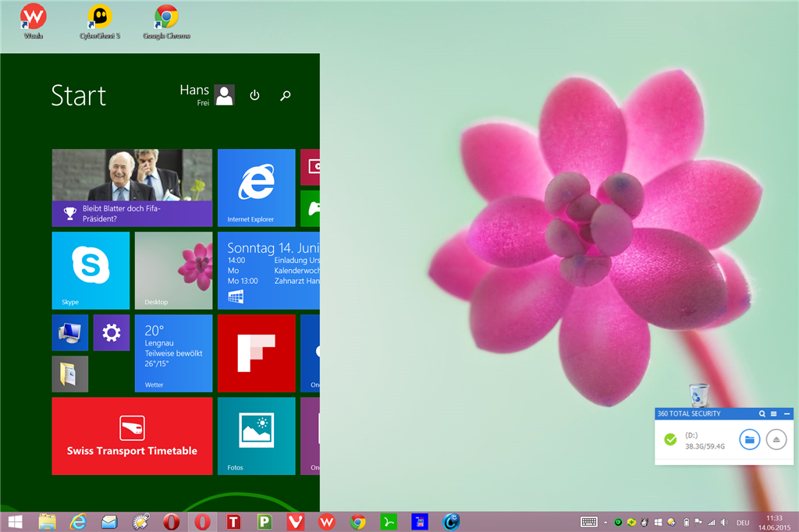The width and height of the screenshot is (799, 532).
Task: Launch the Skype tile
Action: tap(91, 271)
